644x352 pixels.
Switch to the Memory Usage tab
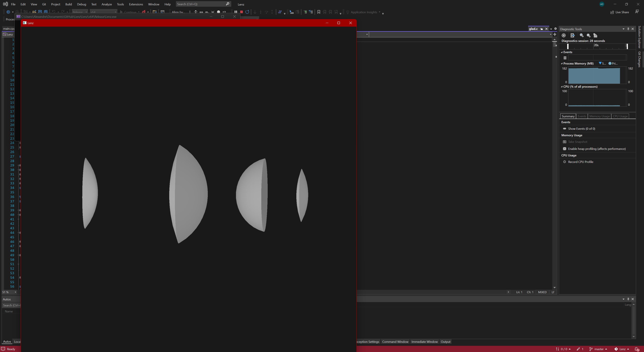599,116
